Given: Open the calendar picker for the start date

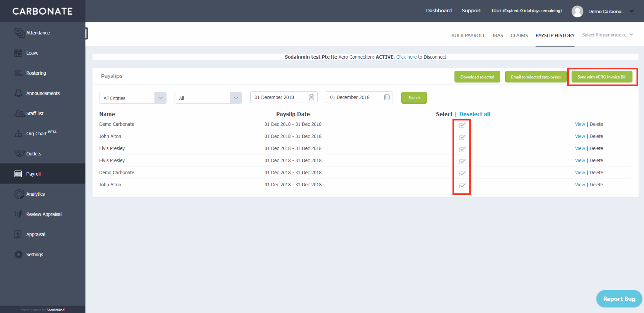Looking at the screenshot, I should [311, 97].
